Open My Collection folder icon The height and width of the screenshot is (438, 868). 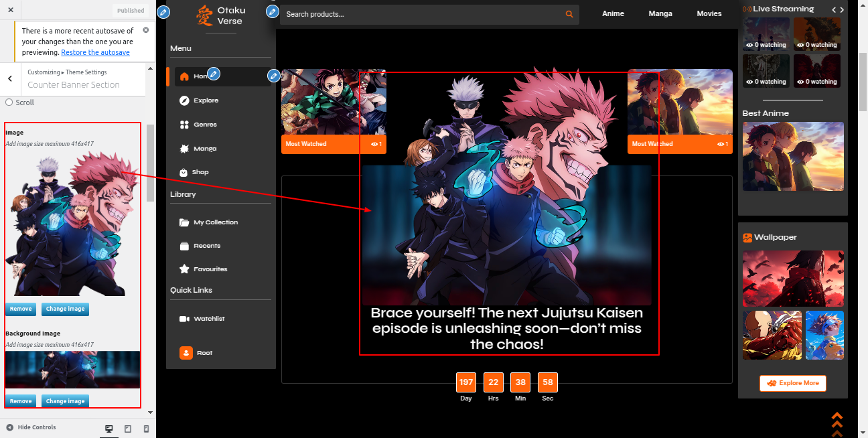184,222
